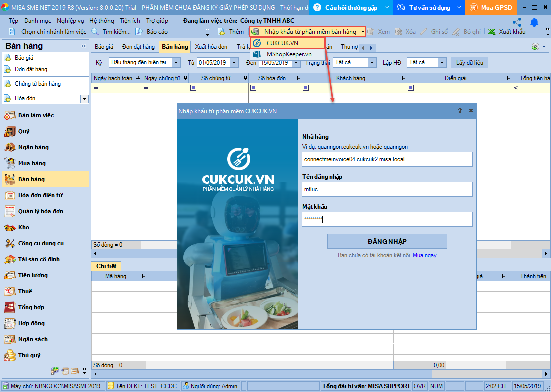The image size is (551, 392).
Task: Open Tư vấn sử dụng dropdown
Action: (x=458, y=7)
